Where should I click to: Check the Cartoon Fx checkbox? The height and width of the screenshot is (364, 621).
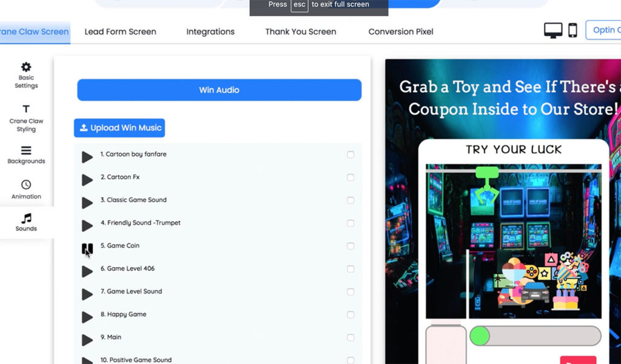coord(351,177)
